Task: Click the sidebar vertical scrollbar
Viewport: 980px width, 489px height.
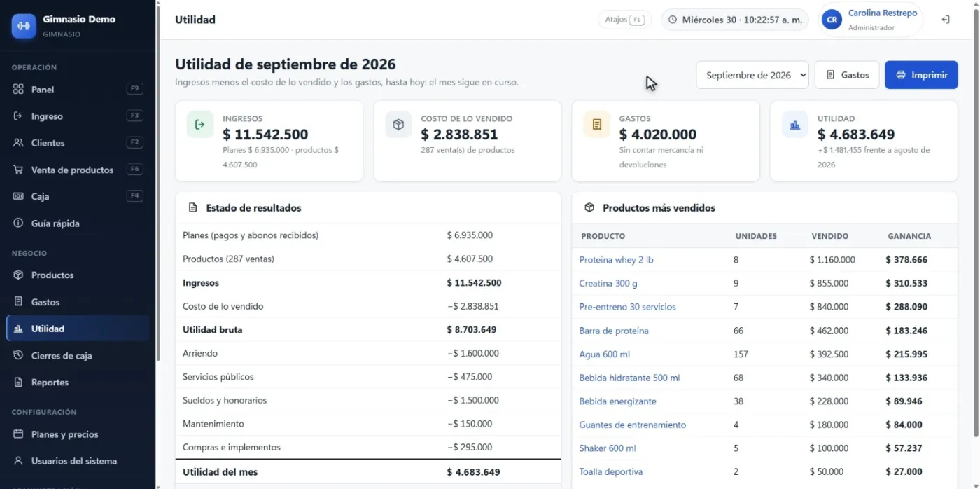Action: pyautogui.click(x=157, y=182)
